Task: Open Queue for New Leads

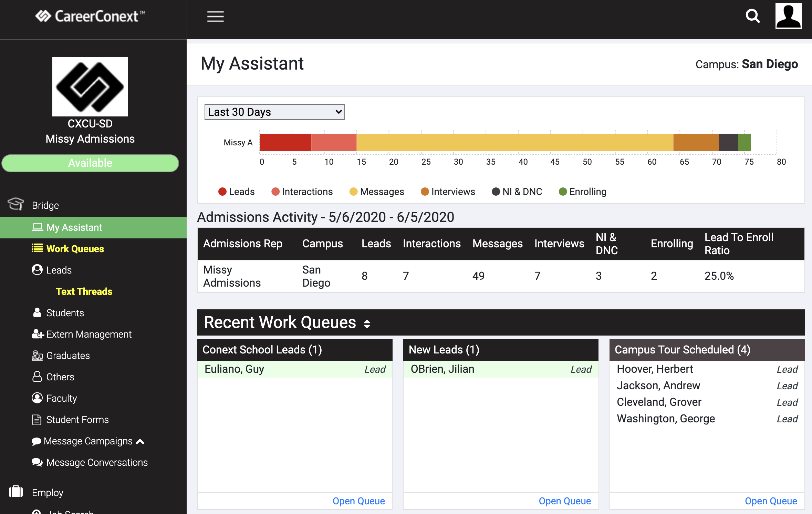Action: click(565, 501)
